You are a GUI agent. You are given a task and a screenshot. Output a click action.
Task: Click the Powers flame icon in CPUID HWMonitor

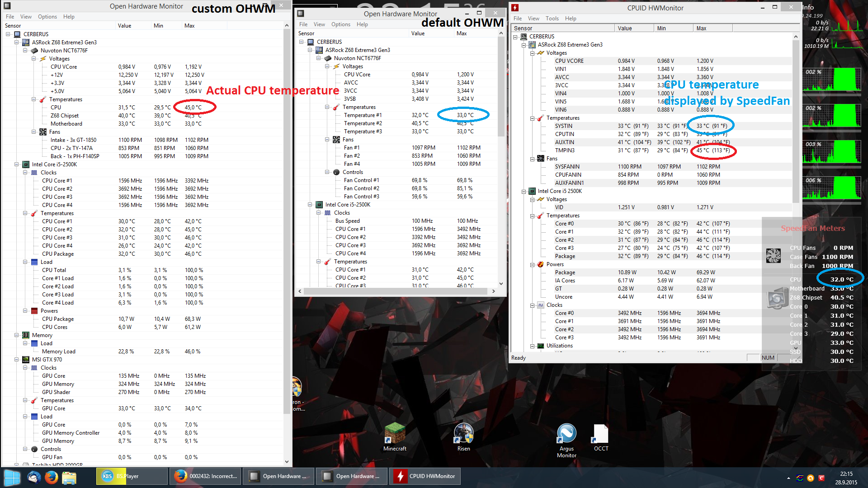click(541, 265)
